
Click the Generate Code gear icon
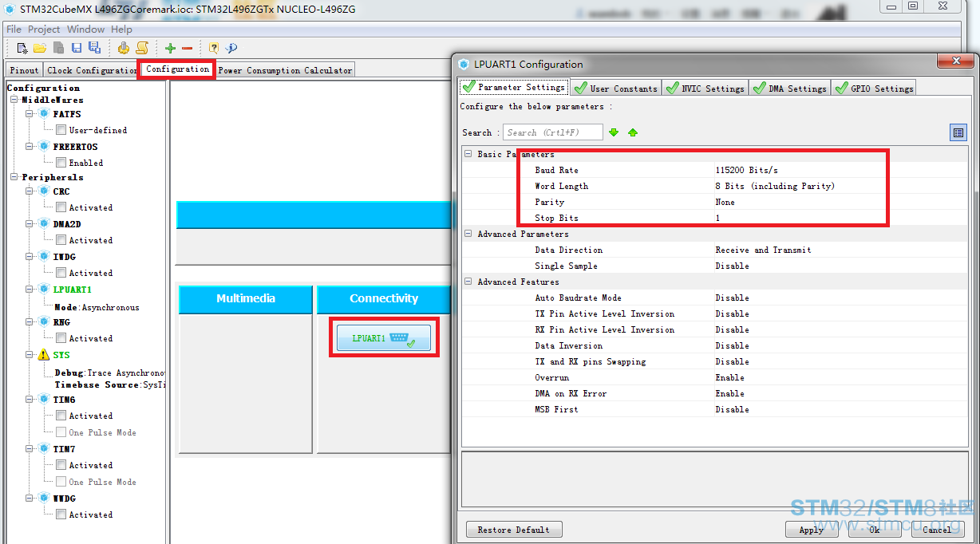(124, 48)
